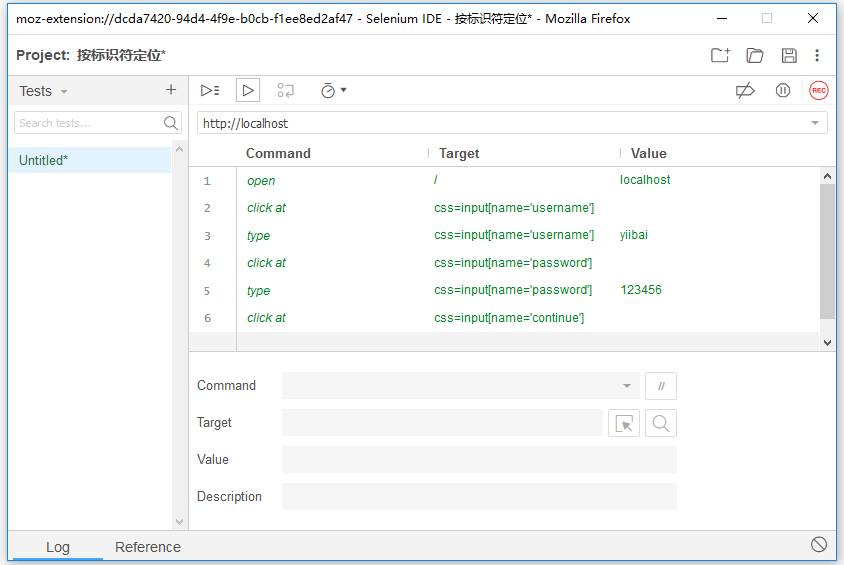This screenshot has height=565, width=844.
Task: Select the Untitled* test
Action: coord(90,160)
